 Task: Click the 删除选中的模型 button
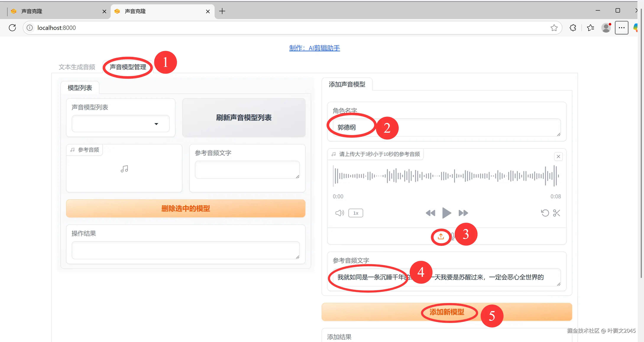186,208
